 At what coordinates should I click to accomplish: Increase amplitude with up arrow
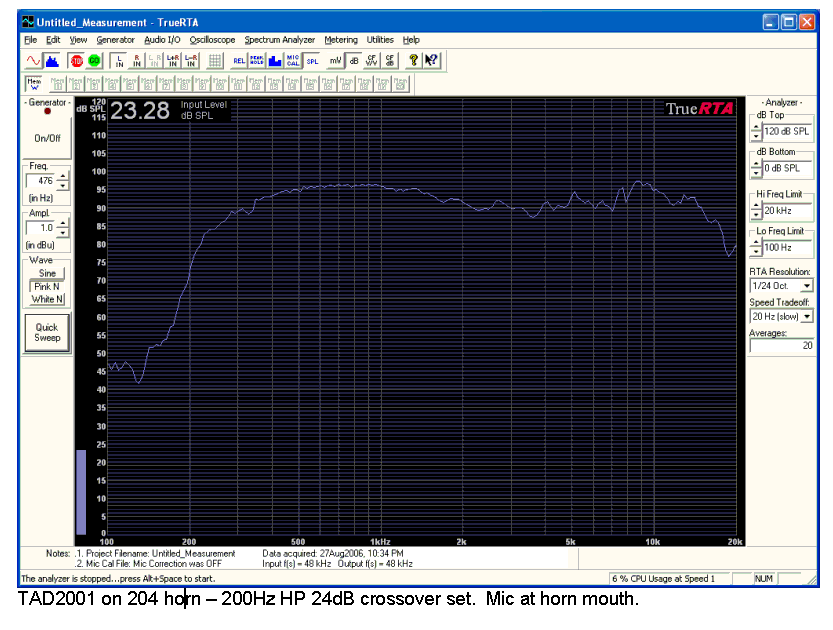63,224
